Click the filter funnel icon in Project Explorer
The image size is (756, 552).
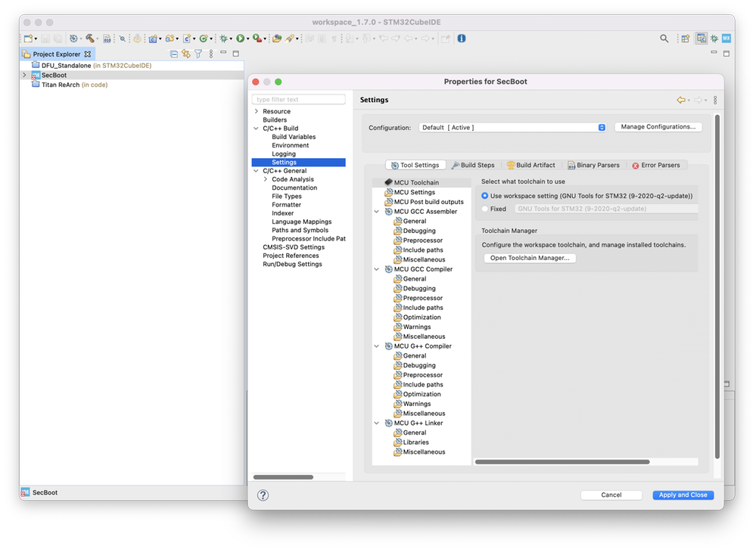[198, 54]
